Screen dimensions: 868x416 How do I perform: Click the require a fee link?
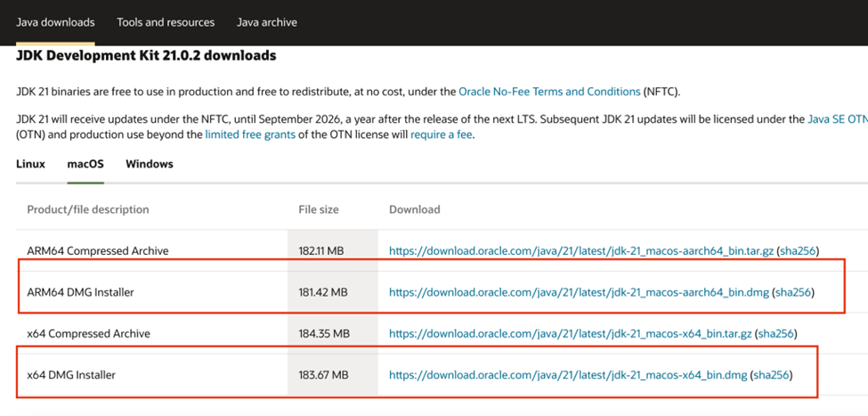(x=442, y=135)
